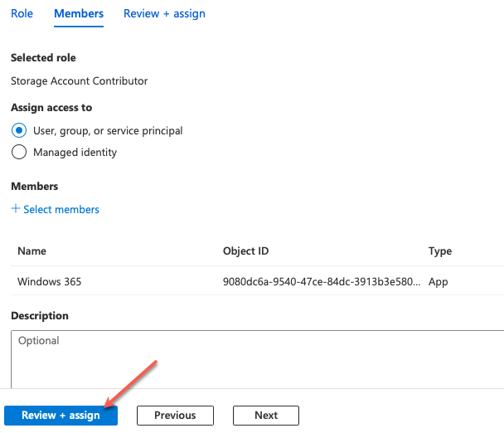The width and height of the screenshot is (504, 433).
Task: Open the Members tab
Action: click(x=79, y=13)
